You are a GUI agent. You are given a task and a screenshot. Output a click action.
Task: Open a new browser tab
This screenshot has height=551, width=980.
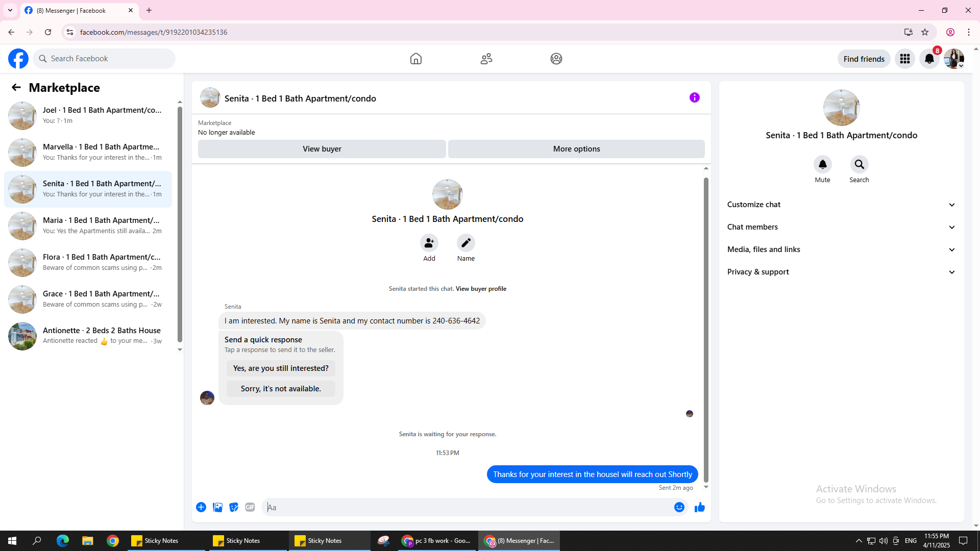(x=149, y=10)
